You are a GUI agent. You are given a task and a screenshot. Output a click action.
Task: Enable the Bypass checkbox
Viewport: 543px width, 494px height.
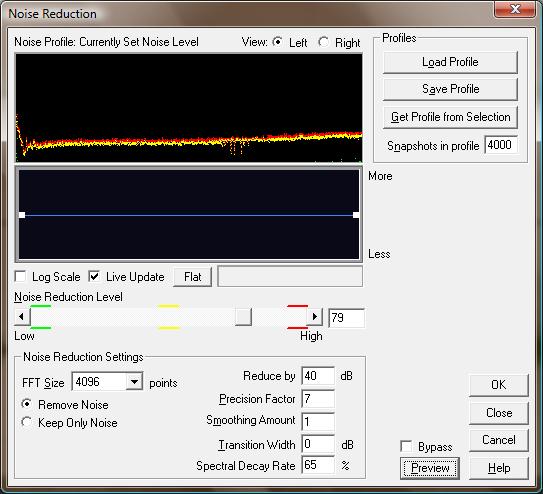(x=406, y=446)
